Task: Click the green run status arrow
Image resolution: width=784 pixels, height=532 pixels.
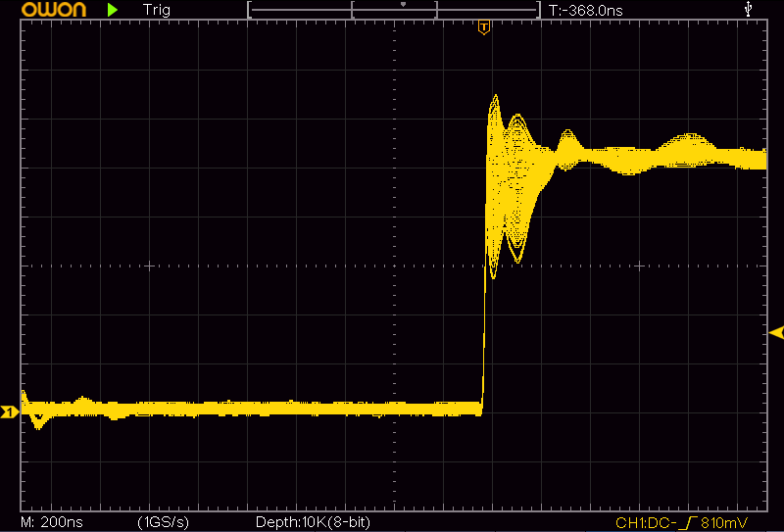Action: pos(113,10)
